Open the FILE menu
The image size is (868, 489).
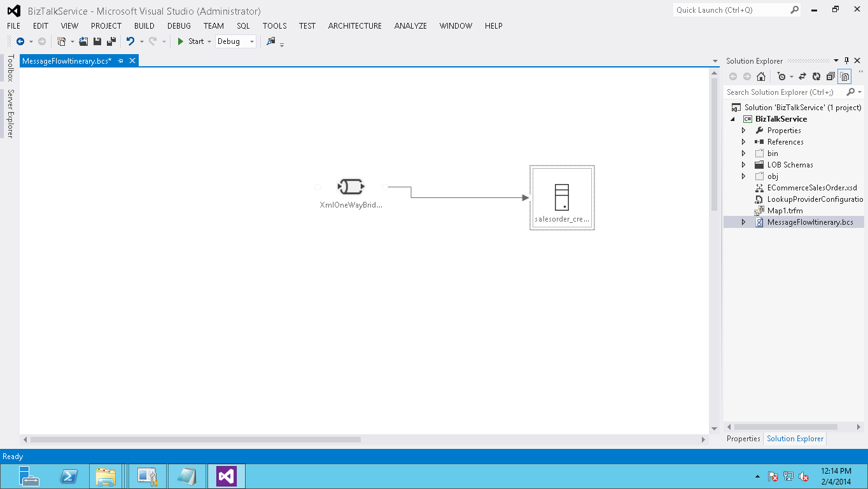click(14, 26)
